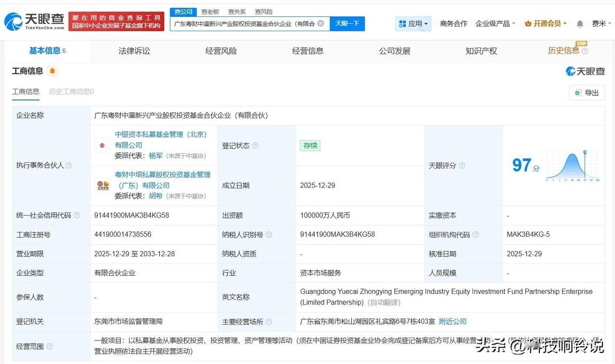Click the reminder bell beside 工商信息 heading

tap(52, 71)
